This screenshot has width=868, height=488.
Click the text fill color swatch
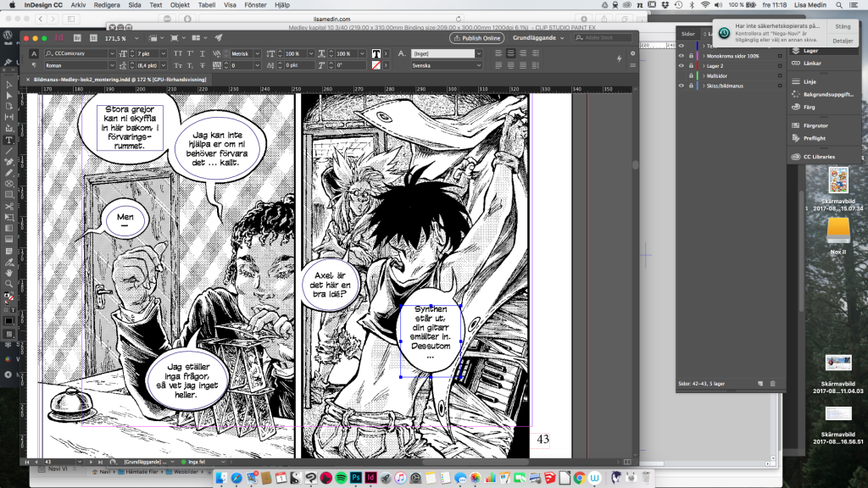tap(376, 53)
